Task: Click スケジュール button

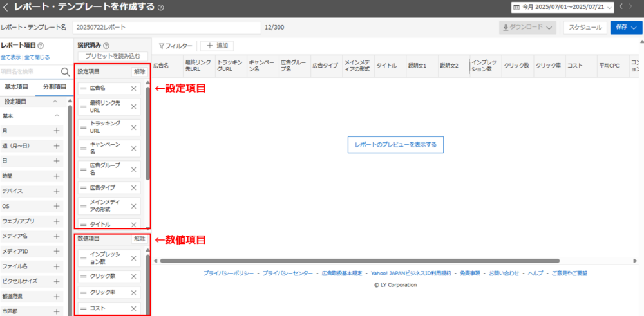Action: (x=585, y=28)
